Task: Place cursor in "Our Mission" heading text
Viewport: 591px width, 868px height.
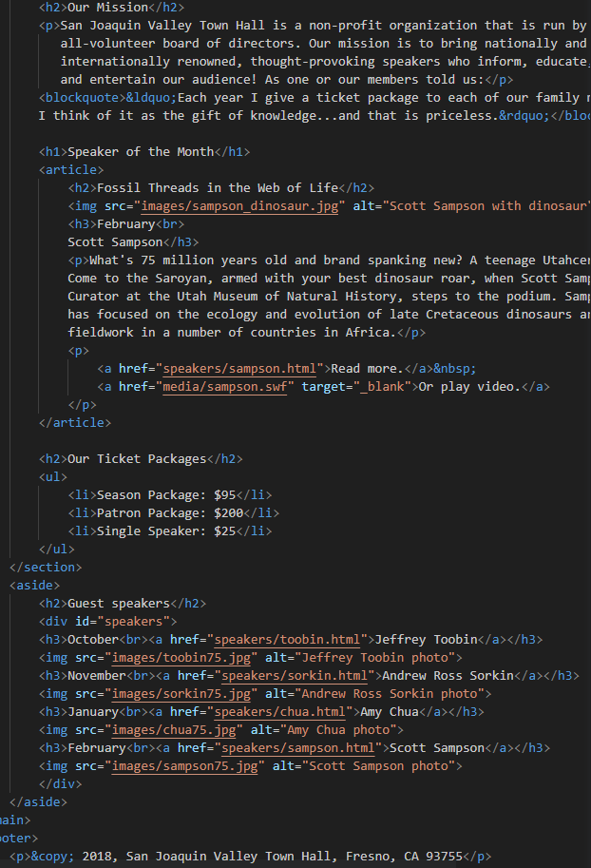Action: click(107, 7)
